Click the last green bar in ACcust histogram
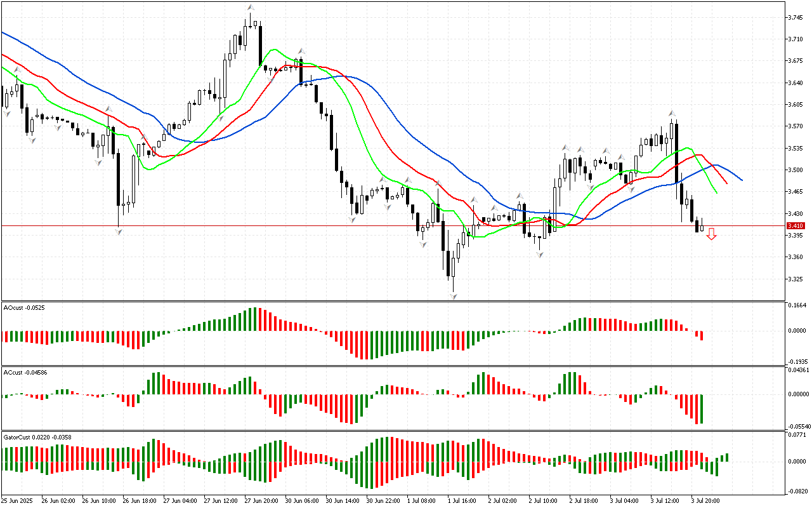The image size is (812, 508). point(702,408)
